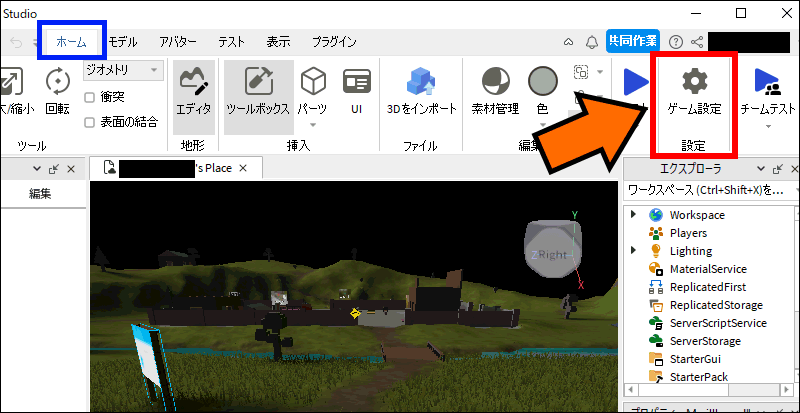
Task: Open the ホーム ribbon tab
Action: click(71, 42)
